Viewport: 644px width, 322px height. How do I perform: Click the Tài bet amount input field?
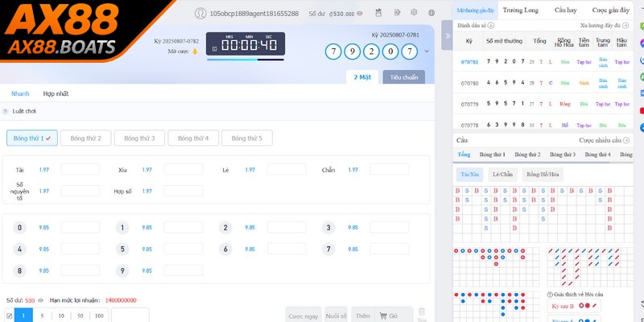(80, 169)
